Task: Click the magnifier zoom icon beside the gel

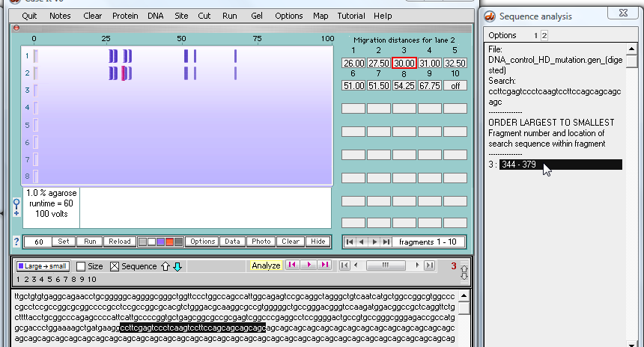Action: tap(16, 206)
